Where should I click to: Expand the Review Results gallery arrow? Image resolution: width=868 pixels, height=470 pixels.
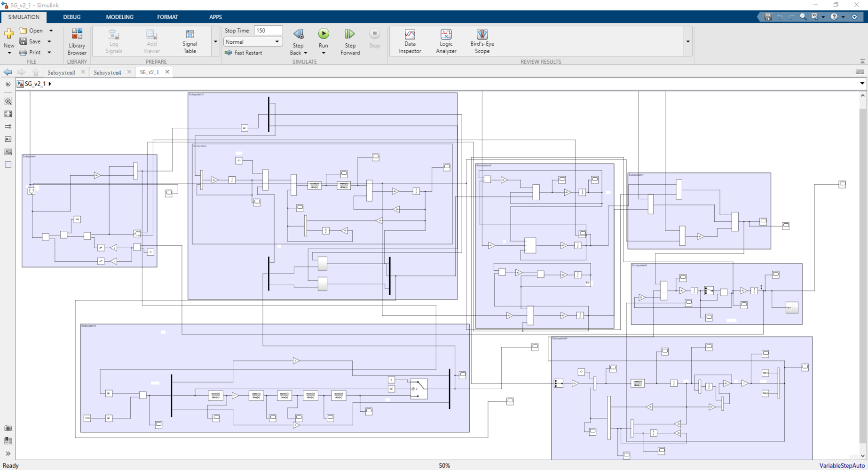(x=688, y=41)
